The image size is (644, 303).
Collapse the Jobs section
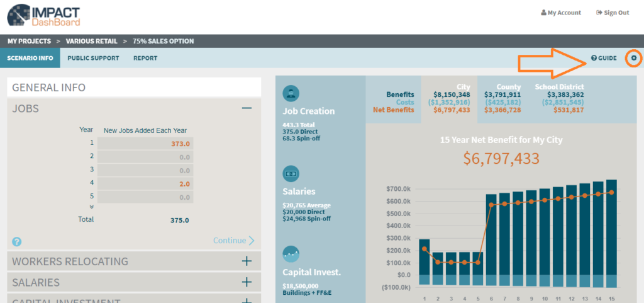247,108
